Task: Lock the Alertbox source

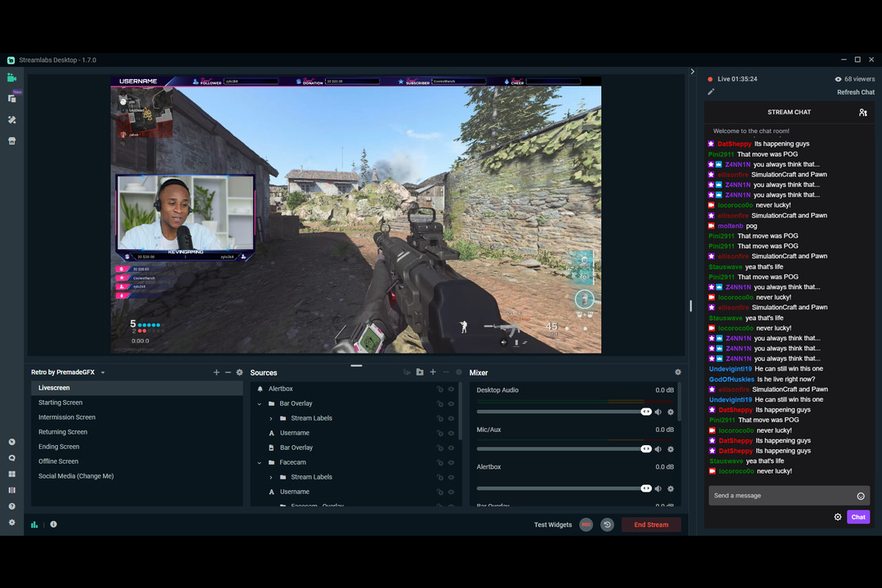Action: tap(440, 389)
